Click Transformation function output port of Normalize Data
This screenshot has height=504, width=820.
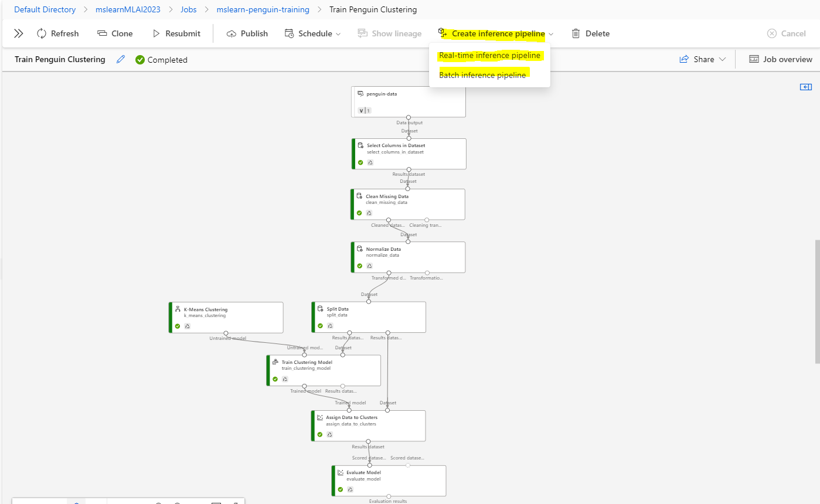[x=427, y=273]
